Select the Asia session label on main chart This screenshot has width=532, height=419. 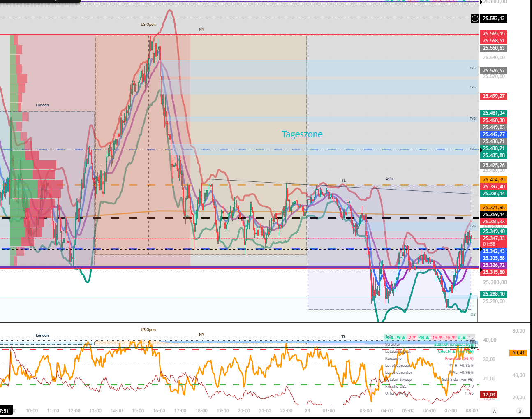coord(389,179)
